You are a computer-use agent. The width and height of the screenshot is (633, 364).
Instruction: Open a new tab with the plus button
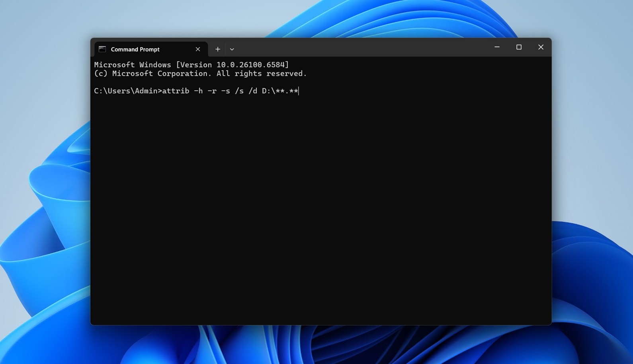[218, 49]
